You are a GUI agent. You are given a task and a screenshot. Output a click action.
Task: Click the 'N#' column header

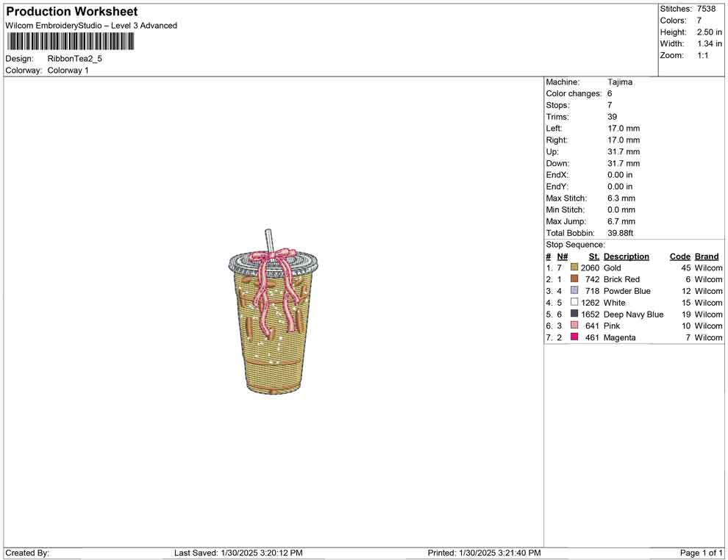tap(563, 256)
